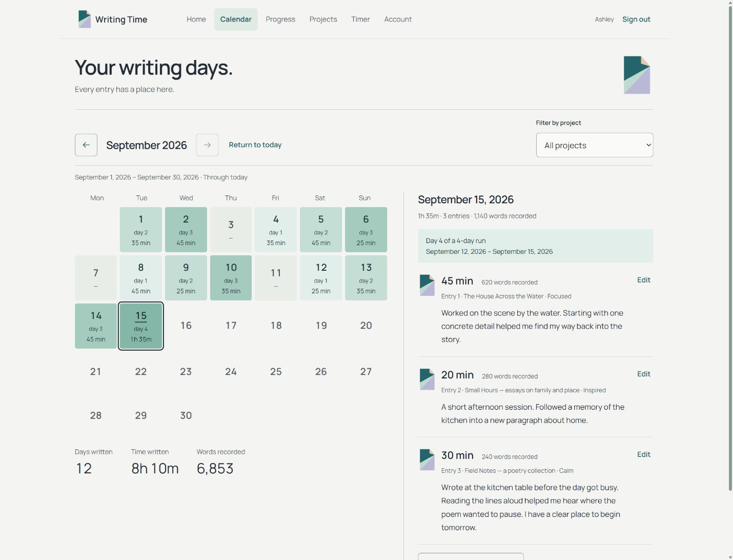Click the Day 4 of a 4-day run banner
Image resolution: width=733 pixels, height=560 pixels.
coord(536,246)
